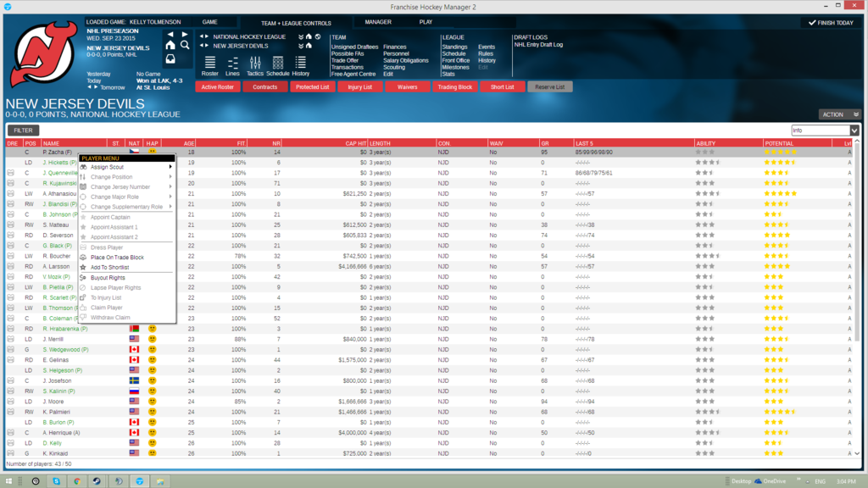Select the Lines icon
This screenshot has width=868, height=488.
coord(233,64)
